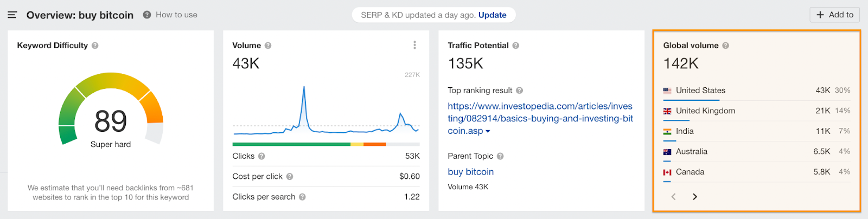The image size is (868, 219).
Task: Open the investopedia top ranking URL
Action: point(540,118)
